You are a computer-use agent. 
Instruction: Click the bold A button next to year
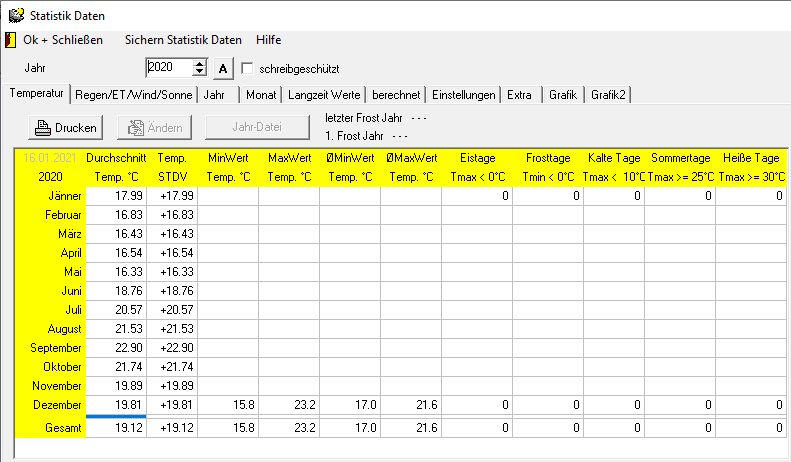224,68
